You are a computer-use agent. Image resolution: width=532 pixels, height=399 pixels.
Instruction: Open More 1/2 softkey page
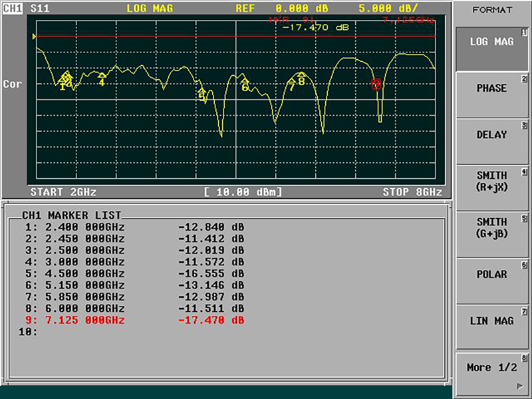pos(491,374)
